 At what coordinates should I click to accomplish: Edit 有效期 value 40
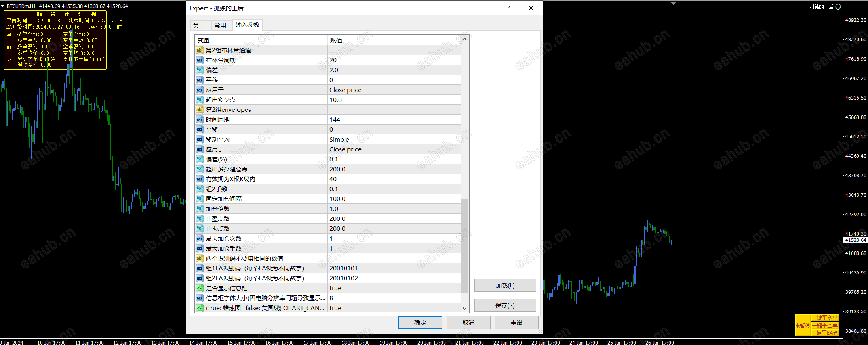[394, 179]
